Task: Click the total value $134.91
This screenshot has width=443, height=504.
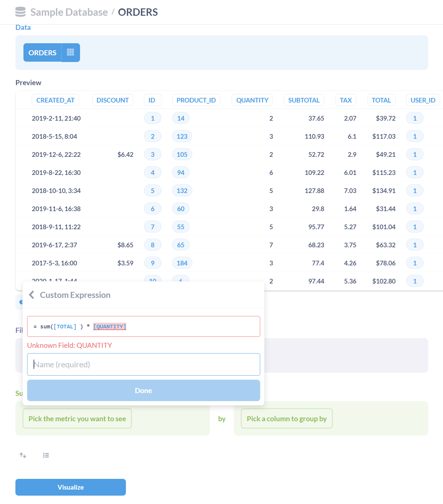Action: [384, 191]
